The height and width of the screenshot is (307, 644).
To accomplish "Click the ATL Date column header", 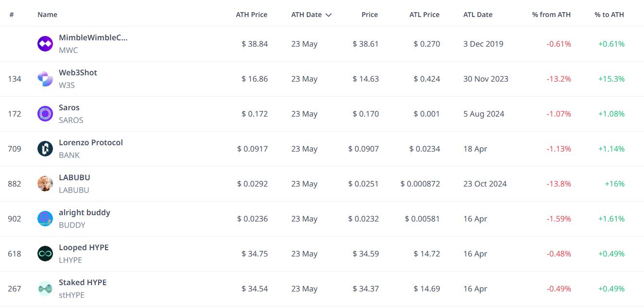I will (x=478, y=15).
